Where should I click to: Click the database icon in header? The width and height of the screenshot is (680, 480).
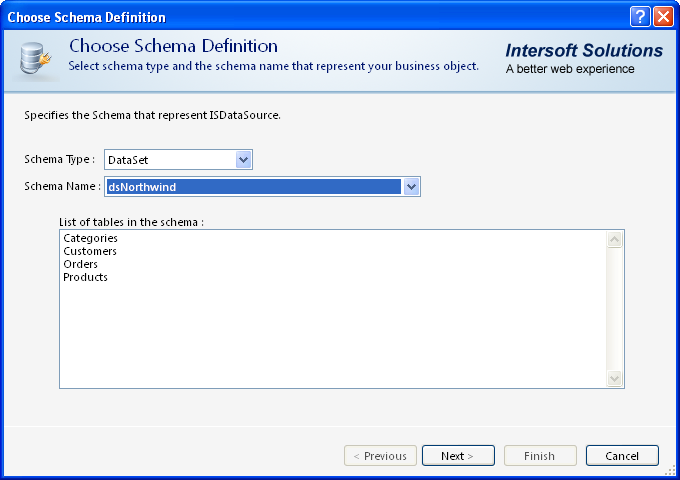click(x=36, y=60)
